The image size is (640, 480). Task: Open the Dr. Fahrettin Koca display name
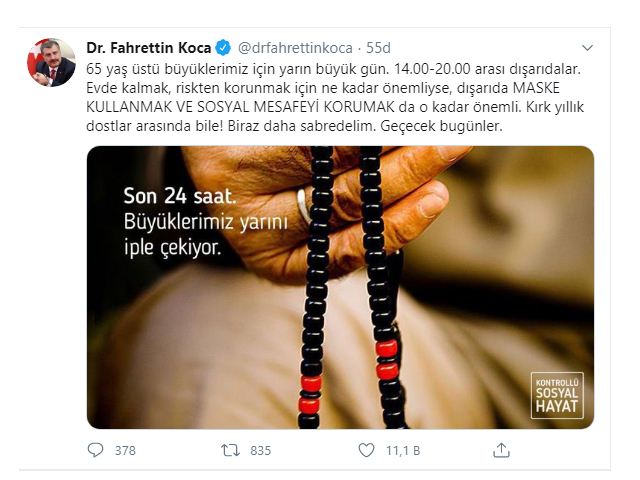[149, 48]
